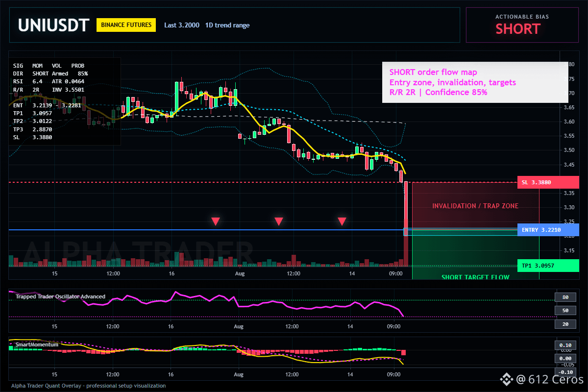Viewport: 588px width, 392px height.
Task: Click the momentum scale box showing 0.10
Action: point(565,345)
